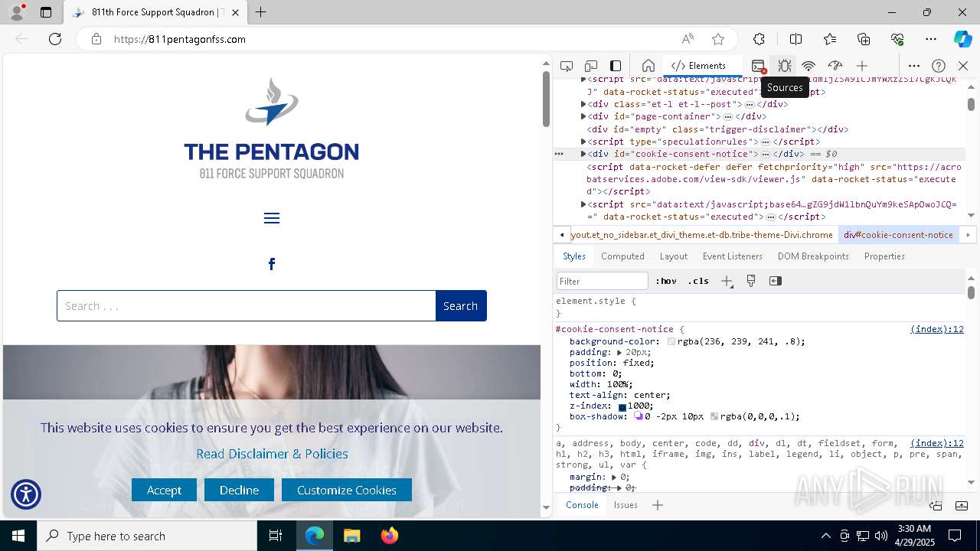The height and width of the screenshot is (551, 980).
Task: Focus the styles Filter input
Action: click(x=603, y=281)
